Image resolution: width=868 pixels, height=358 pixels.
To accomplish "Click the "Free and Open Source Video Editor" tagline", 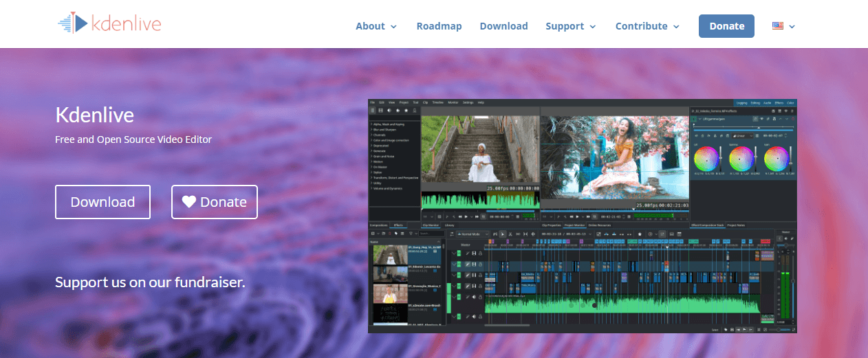I will coord(133,139).
